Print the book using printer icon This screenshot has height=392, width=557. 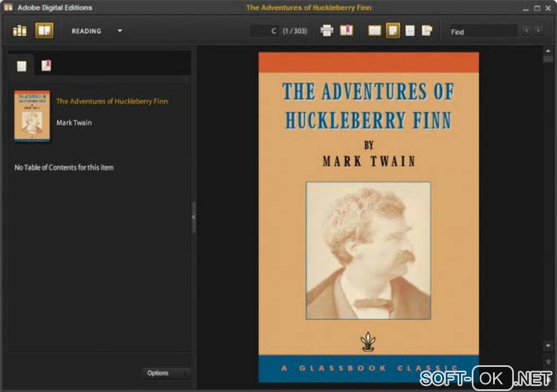(327, 31)
